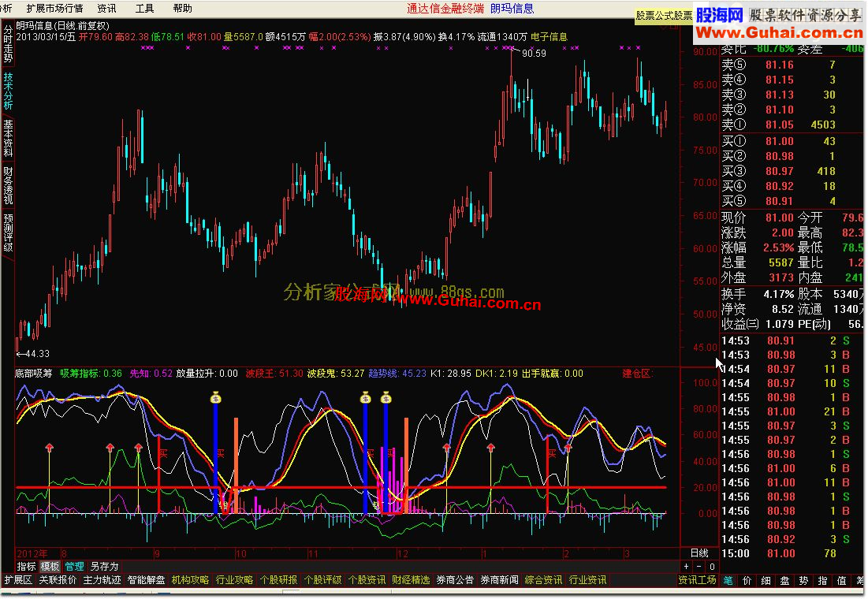Screen dimensions: 868x599
Task: Open 个股评级 bottom tab
Action: 322,579
